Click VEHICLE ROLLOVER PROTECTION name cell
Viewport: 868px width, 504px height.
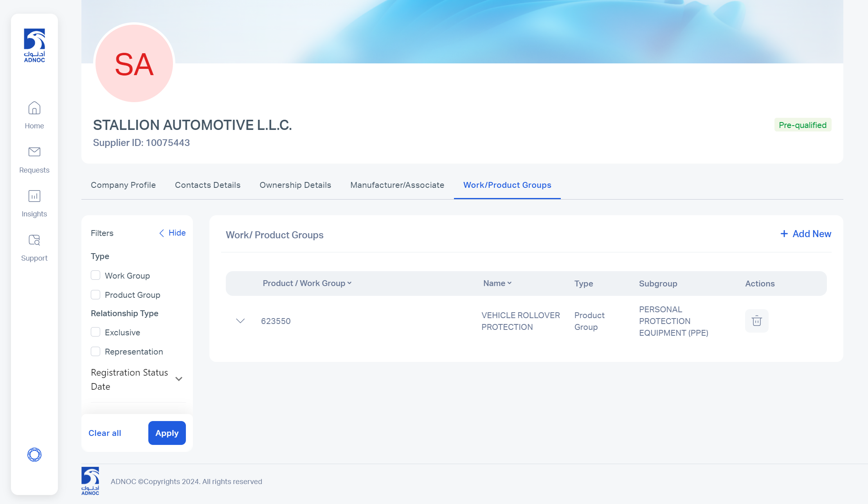pos(520,321)
